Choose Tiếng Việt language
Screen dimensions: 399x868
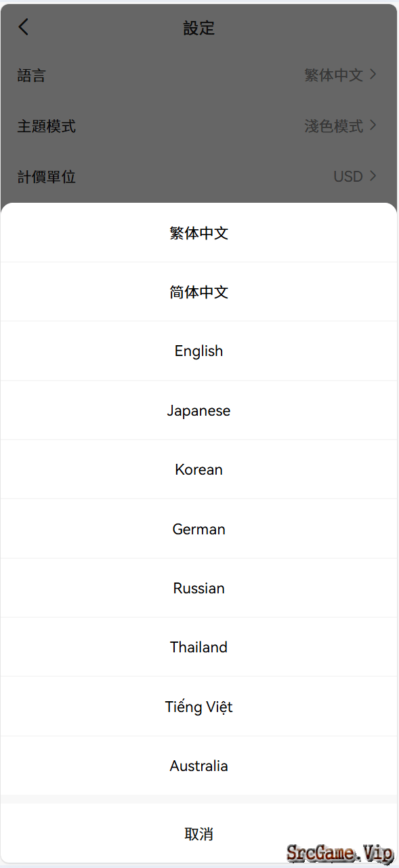click(198, 707)
